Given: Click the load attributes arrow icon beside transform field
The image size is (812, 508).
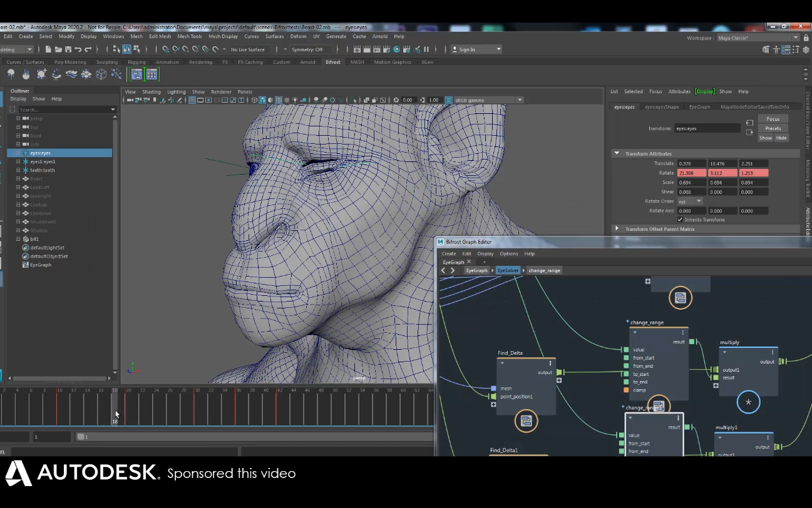Looking at the screenshot, I should [x=749, y=123].
